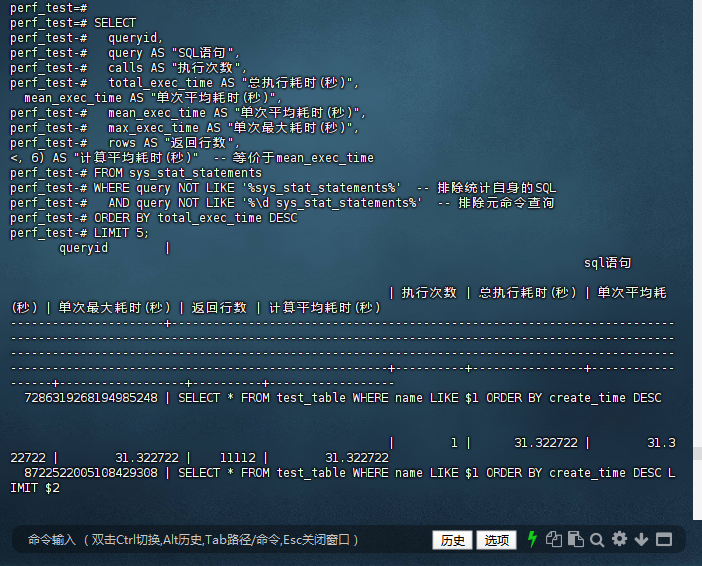This screenshot has height=566, width=702.
Task: Click the '总执行耗时(秒)' column header
Action: (527, 293)
